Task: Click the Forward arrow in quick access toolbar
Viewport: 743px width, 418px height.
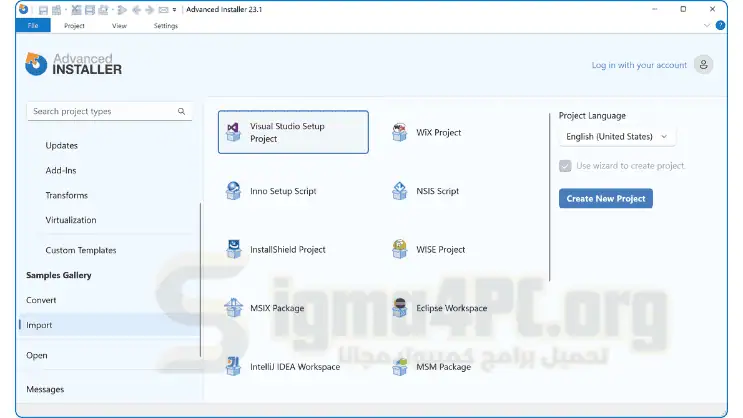Action: click(149, 9)
